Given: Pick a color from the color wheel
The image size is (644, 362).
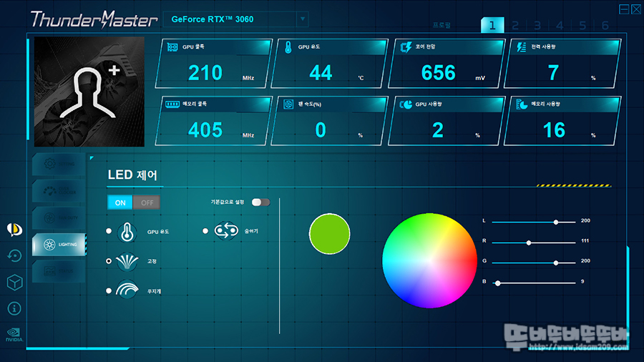Looking at the screenshot, I should (x=429, y=260).
